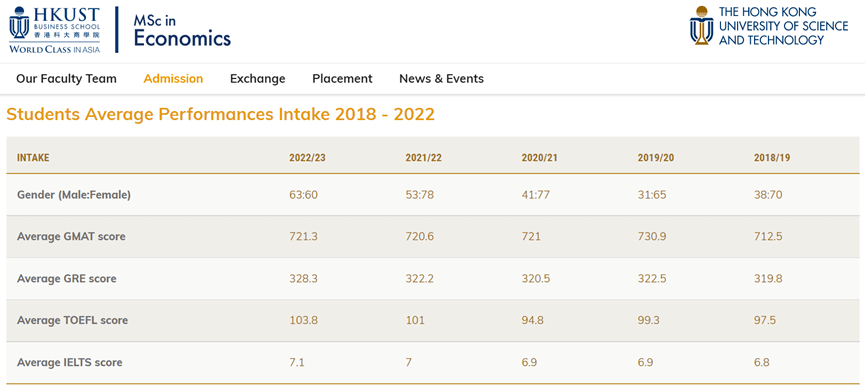Open the News & Events menu
Screen dimensions: 865x387
(441, 79)
